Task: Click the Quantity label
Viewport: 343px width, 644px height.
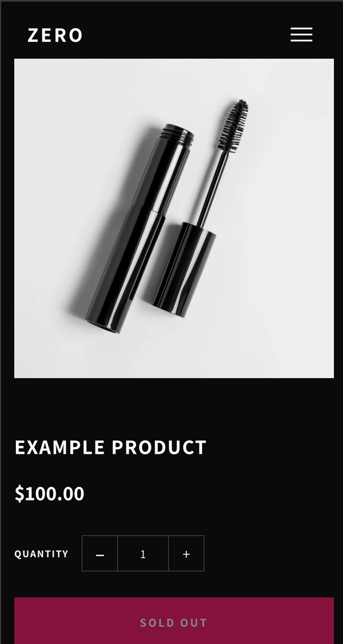Action: pos(42,554)
